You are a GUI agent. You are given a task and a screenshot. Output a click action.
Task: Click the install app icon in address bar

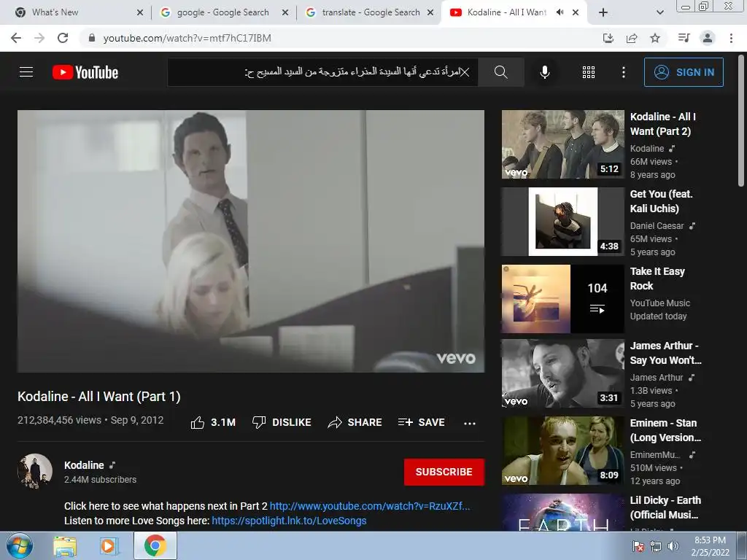coord(608,38)
